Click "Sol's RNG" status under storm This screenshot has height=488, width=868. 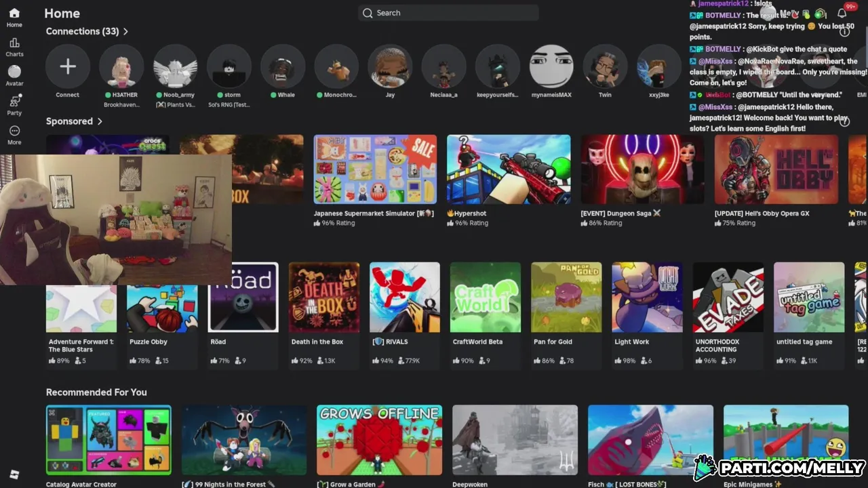pos(229,105)
